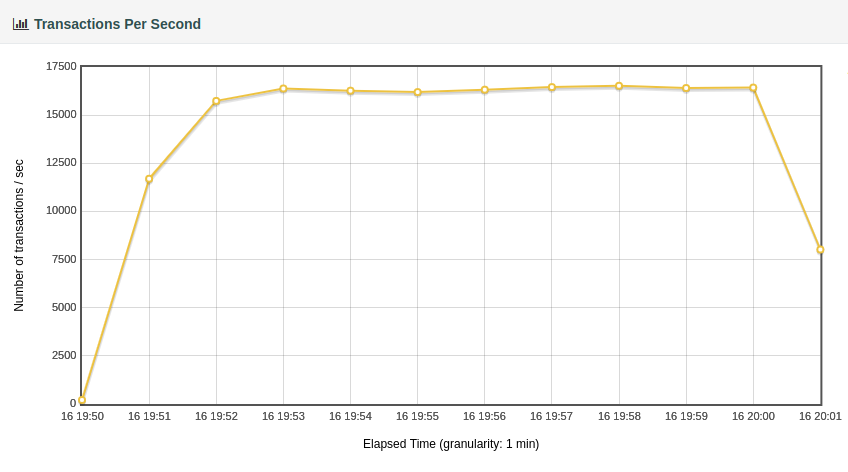This screenshot has height=472, width=848.
Task: Click the 17500 y-axis label
Action: coord(61,67)
